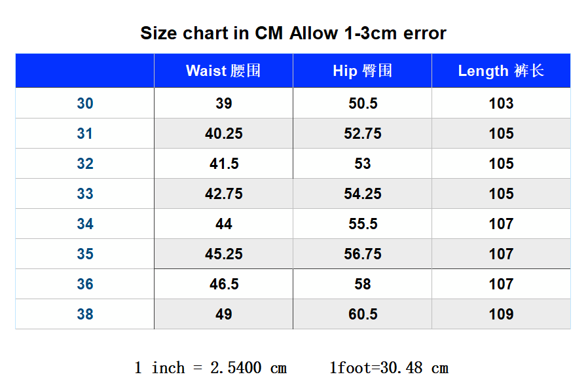The height and width of the screenshot is (383, 588).
Task: Select size 30 row label
Action: point(84,103)
